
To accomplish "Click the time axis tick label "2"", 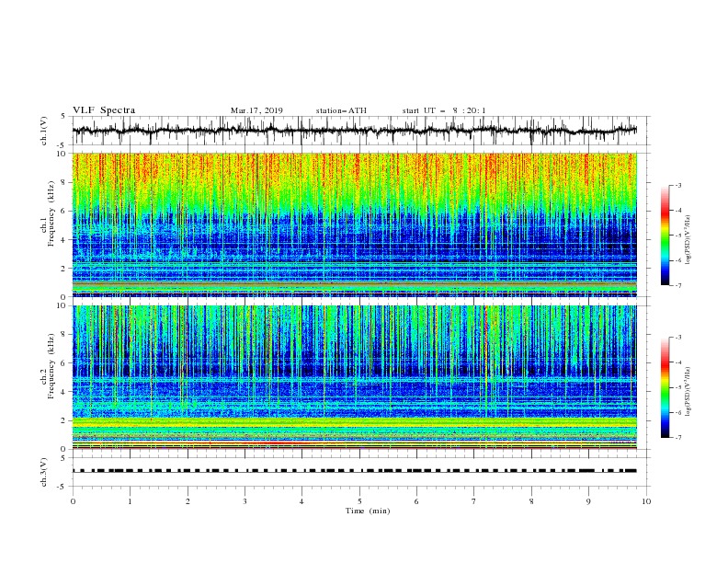I will click(188, 501).
